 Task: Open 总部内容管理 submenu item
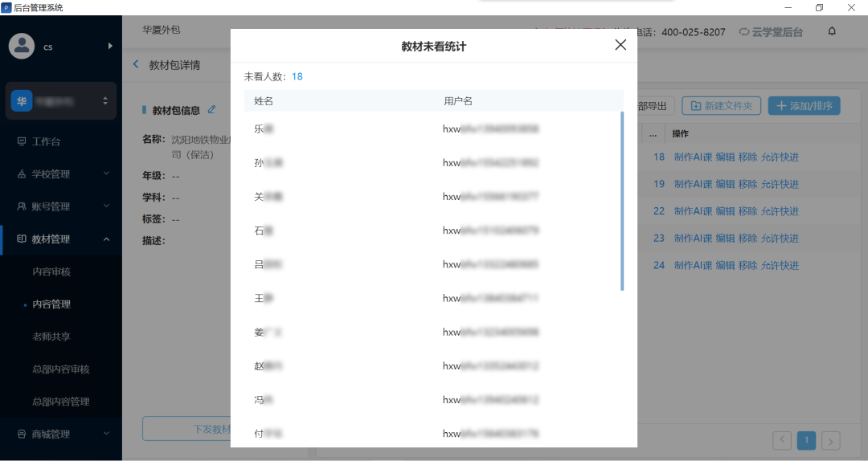click(61, 402)
